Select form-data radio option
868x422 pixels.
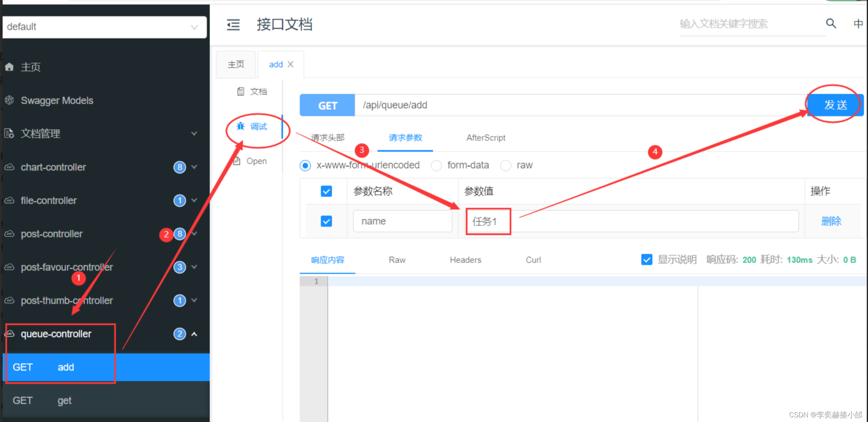point(436,165)
